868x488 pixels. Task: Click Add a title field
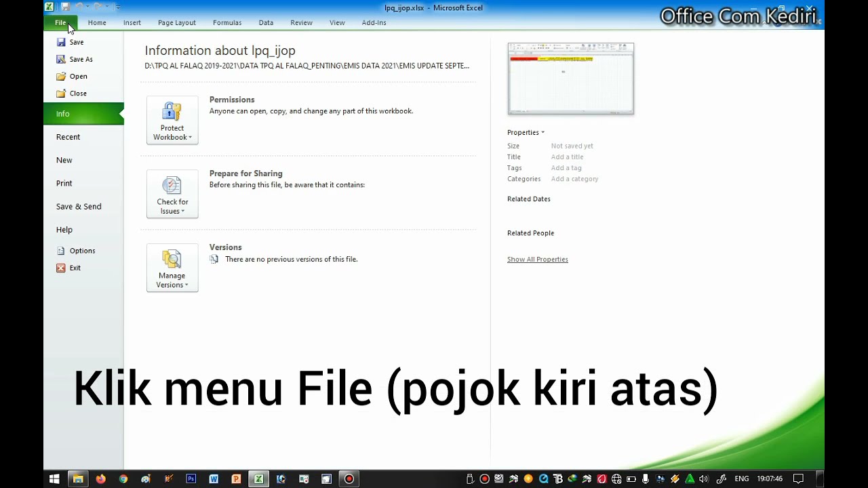[x=567, y=157]
